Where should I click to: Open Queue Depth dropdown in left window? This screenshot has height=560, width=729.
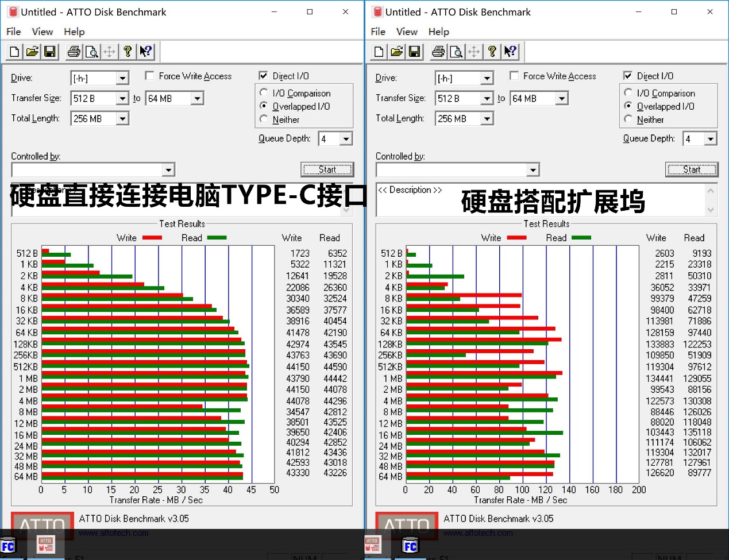pos(345,139)
